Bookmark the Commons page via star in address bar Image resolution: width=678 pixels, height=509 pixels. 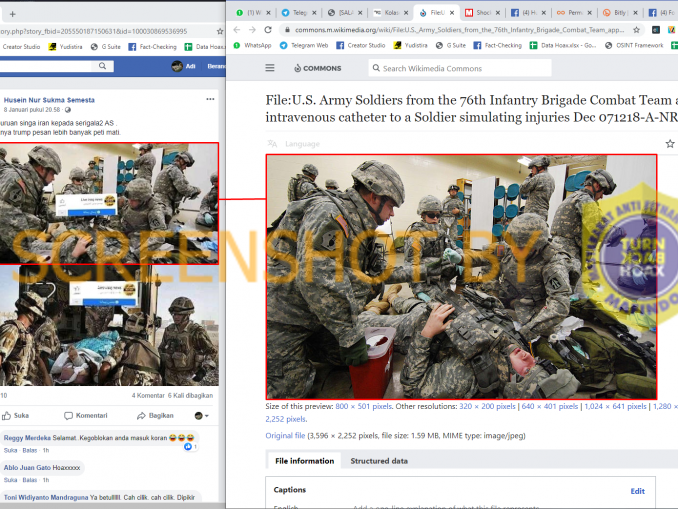pos(636,30)
